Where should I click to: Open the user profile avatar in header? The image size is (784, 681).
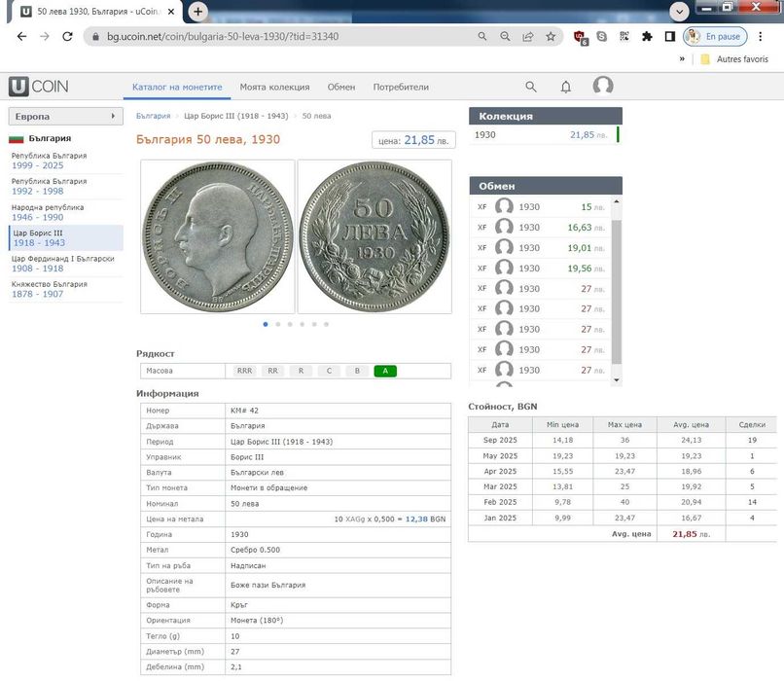(603, 86)
